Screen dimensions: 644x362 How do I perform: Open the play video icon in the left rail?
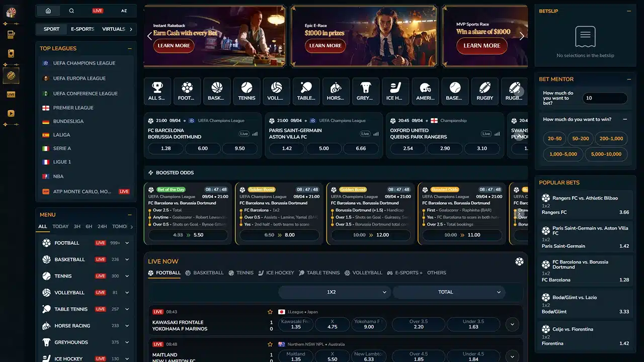[x=11, y=114]
